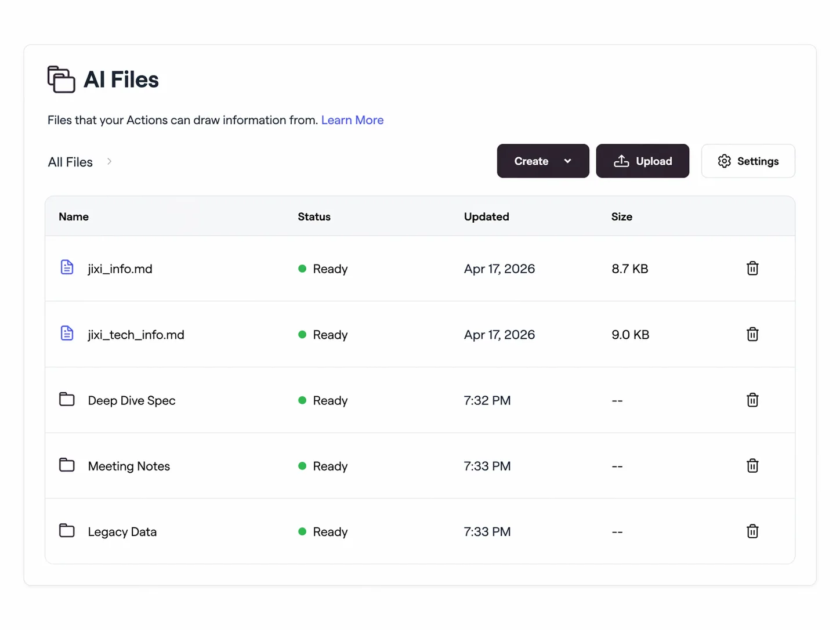The width and height of the screenshot is (840, 630).
Task: Click the jixi_tech_info.md document icon
Action: pyautogui.click(x=67, y=333)
